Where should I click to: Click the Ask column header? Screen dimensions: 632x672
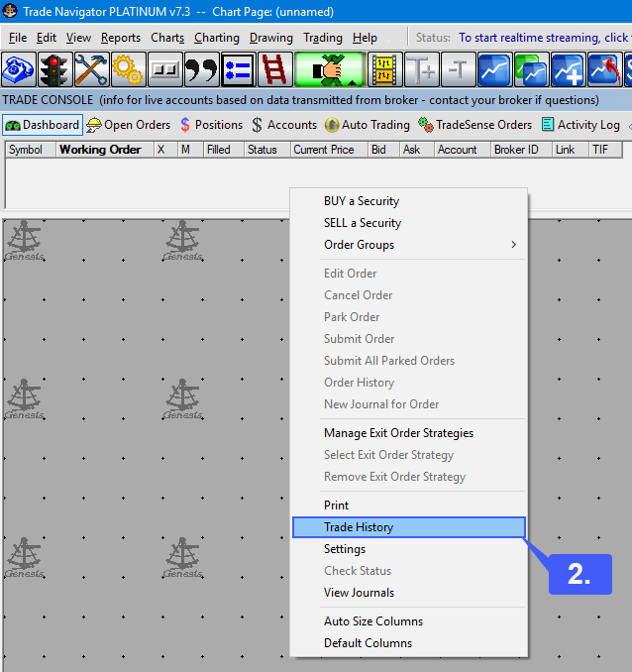click(x=417, y=150)
